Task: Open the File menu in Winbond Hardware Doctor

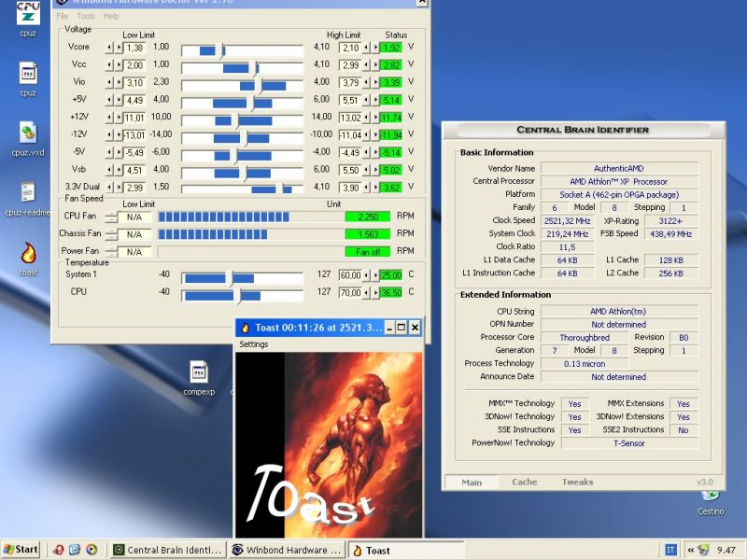Action: pyautogui.click(x=63, y=16)
